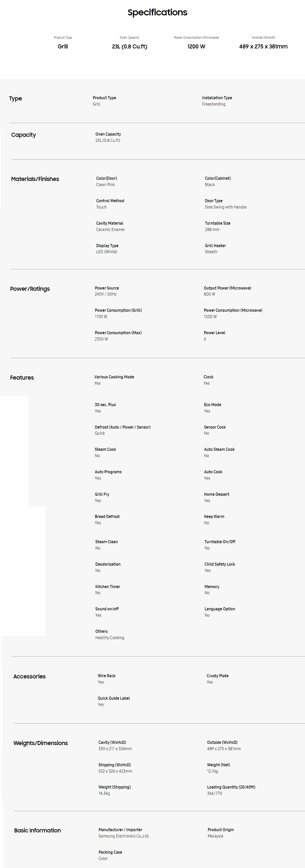Click the Clean Pink door color value
This screenshot has width=305, height=868.
(x=105, y=185)
